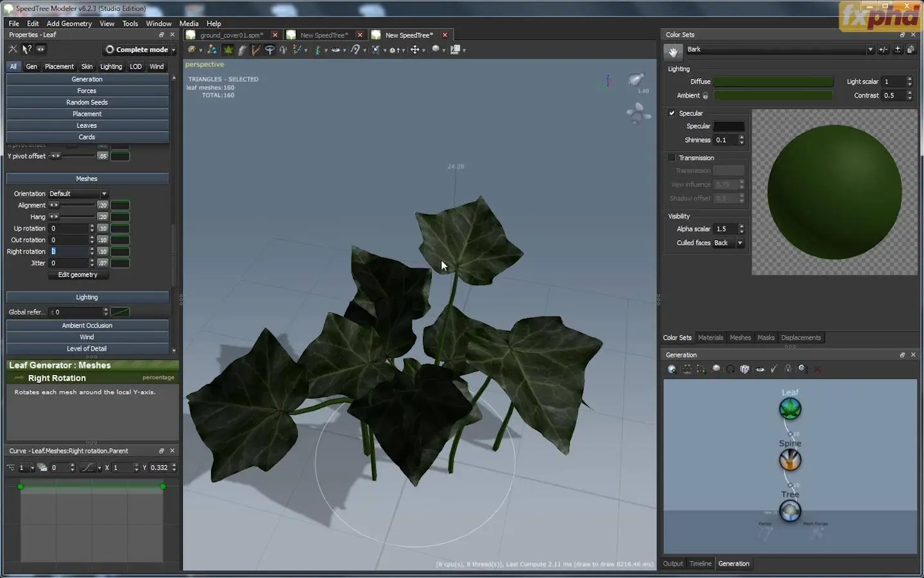Expand the Ambient Occlusion section header
Viewport: 924px width, 578px height.
coord(87,326)
